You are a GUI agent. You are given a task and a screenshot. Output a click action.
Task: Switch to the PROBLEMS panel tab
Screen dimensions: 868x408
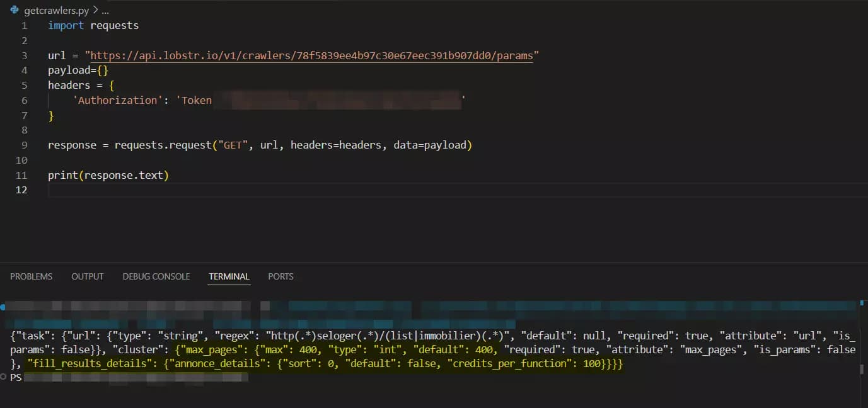tap(32, 276)
